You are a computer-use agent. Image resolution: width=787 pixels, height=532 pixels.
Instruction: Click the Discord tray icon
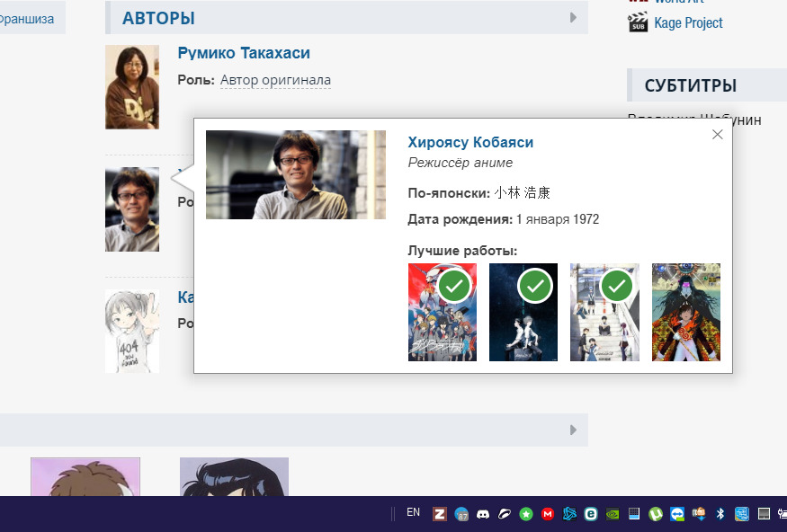(483, 514)
